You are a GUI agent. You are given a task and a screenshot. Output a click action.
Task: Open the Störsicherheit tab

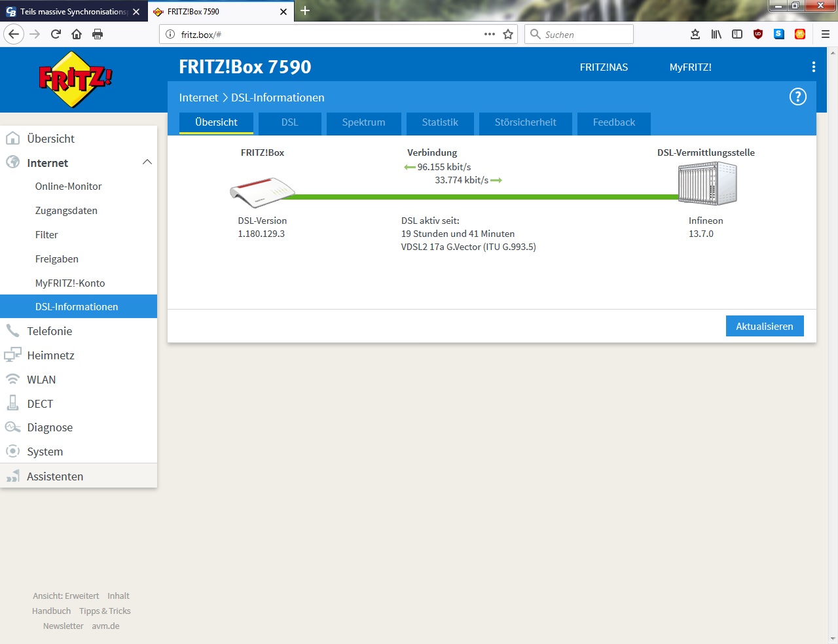coord(526,123)
